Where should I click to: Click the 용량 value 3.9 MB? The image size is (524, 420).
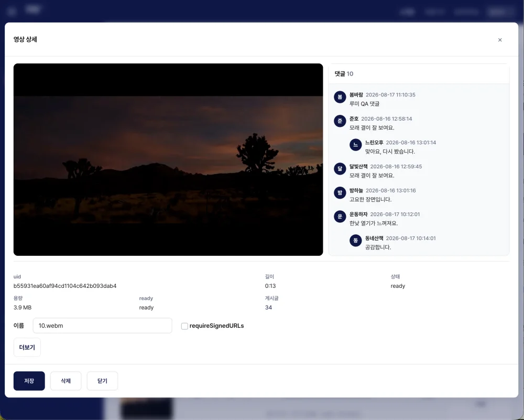click(x=23, y=307)
